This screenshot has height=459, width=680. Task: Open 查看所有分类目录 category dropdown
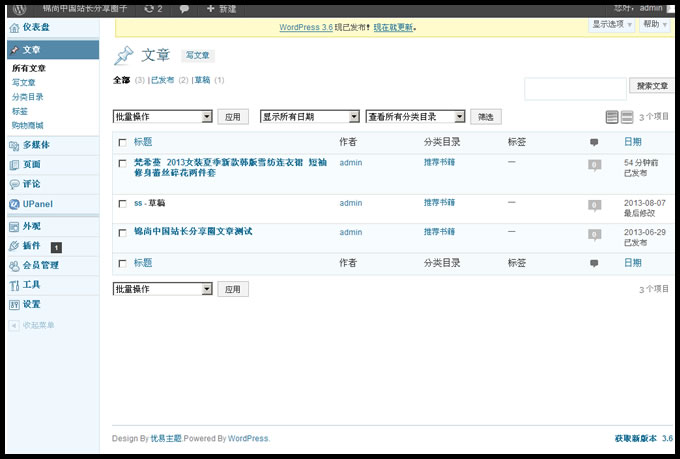[x=415, y=117]
